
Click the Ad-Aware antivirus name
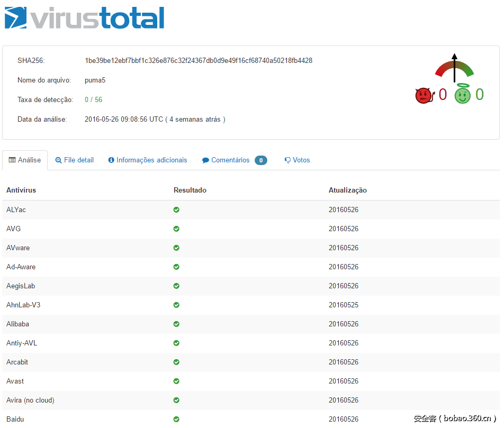coord(21,267)
